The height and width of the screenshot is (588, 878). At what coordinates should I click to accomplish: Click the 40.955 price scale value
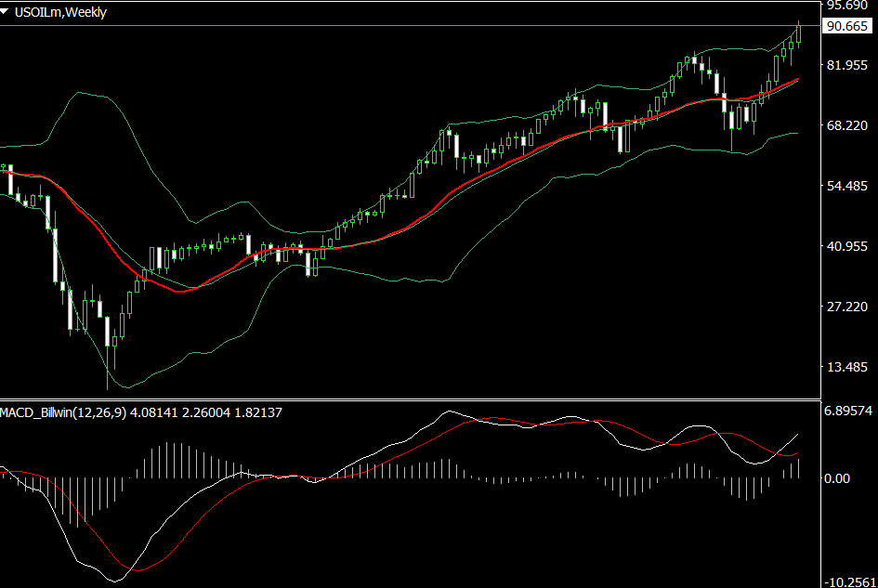coord(847,246)
